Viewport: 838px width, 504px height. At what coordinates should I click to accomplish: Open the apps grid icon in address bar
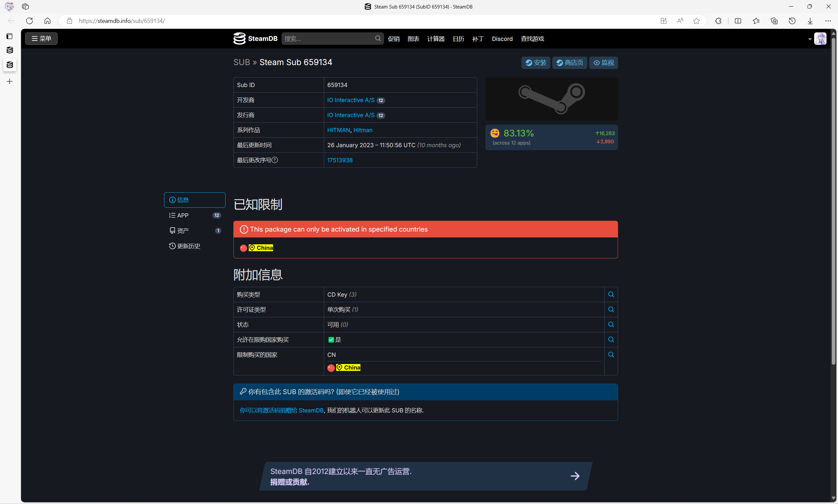click(664, 21)
